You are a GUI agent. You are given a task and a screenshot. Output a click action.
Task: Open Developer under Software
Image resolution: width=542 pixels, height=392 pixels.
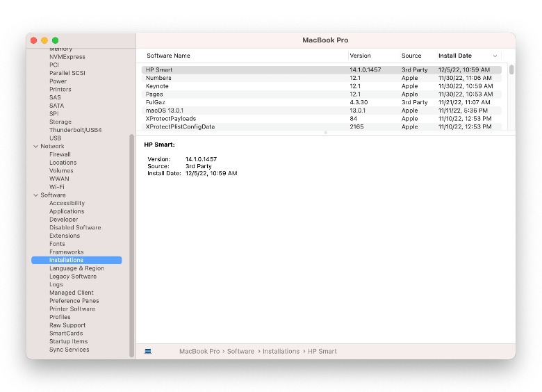coord(64,220)
